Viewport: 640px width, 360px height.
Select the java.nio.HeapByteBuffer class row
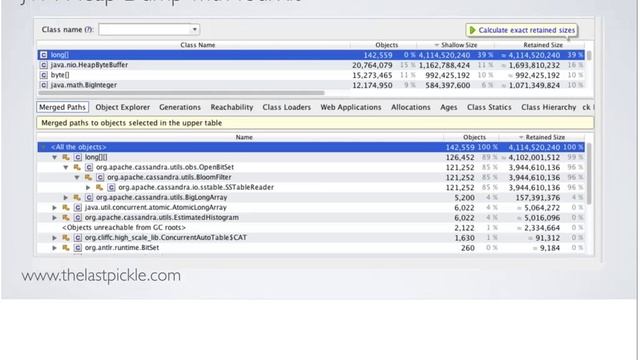[x=311, y=65]
